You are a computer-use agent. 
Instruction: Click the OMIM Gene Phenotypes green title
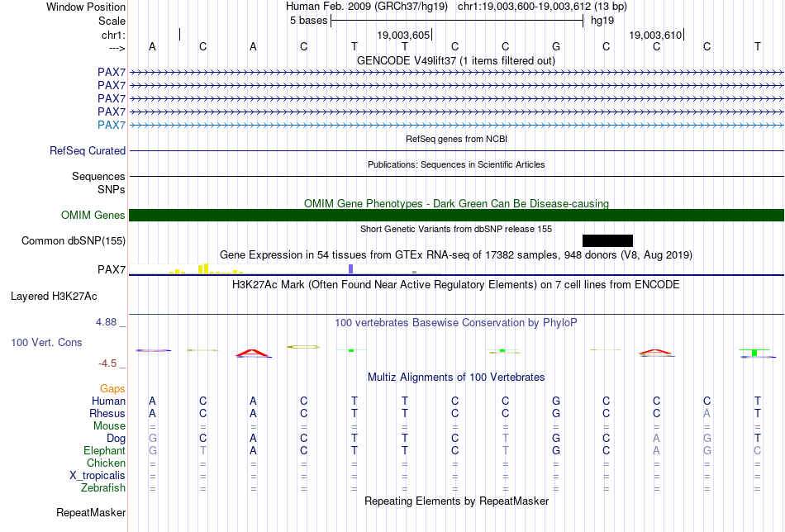point(456,204)
